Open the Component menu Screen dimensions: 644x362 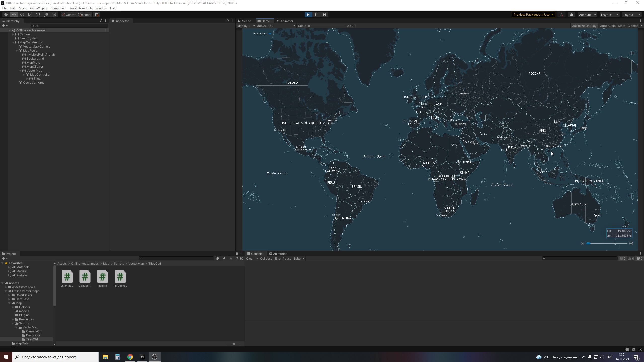pos(58,8)
